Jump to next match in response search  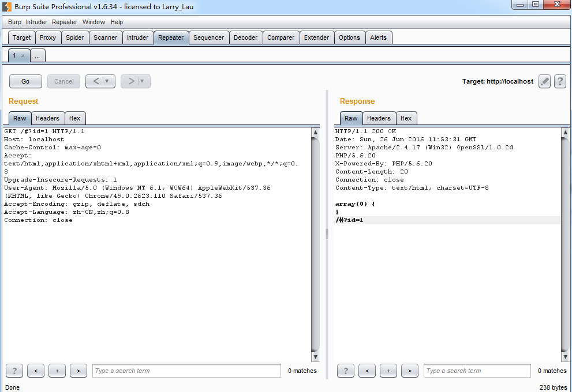(x=410, y=371)
